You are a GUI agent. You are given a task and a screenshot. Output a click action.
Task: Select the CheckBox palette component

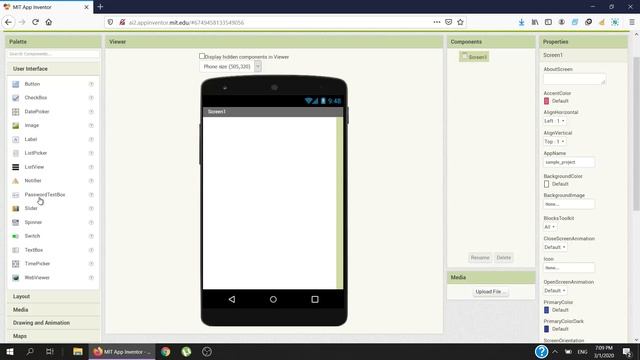pos(36,98)
